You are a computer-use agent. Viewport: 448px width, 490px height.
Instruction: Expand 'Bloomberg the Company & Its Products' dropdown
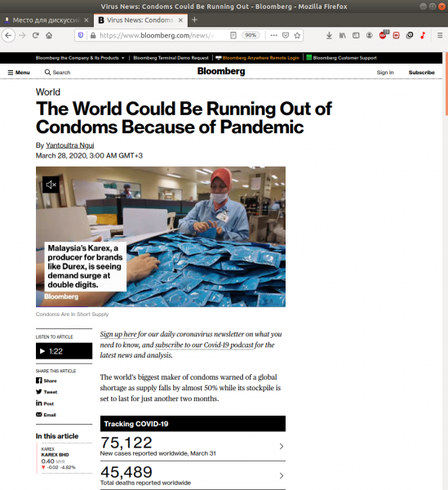[x=80, y=58]
